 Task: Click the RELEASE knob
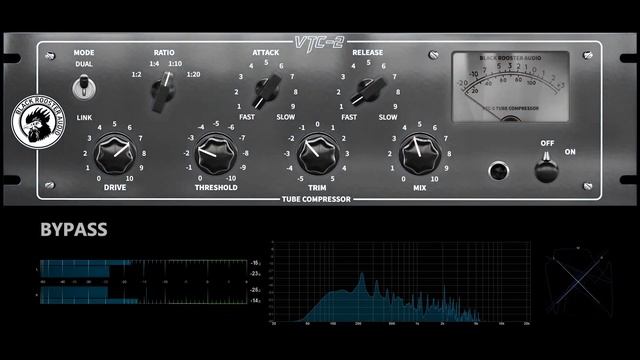point(368,91)
